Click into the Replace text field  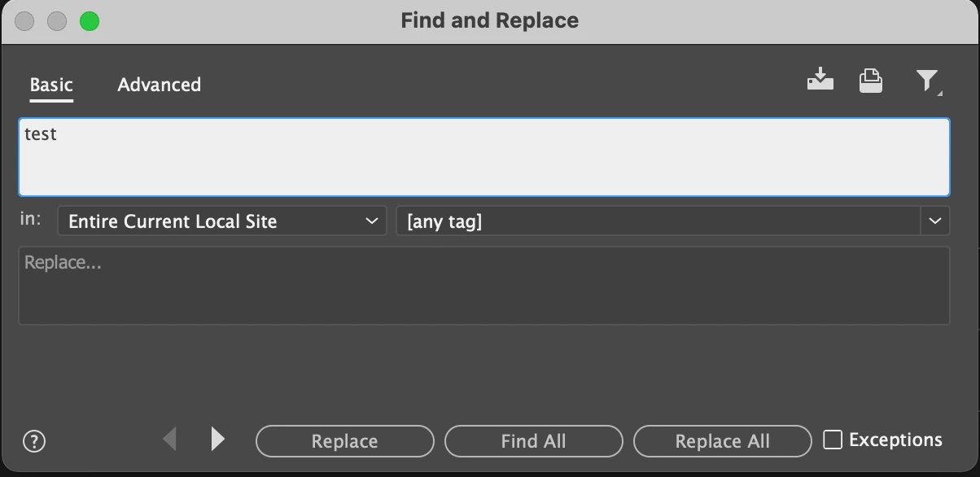484,286
